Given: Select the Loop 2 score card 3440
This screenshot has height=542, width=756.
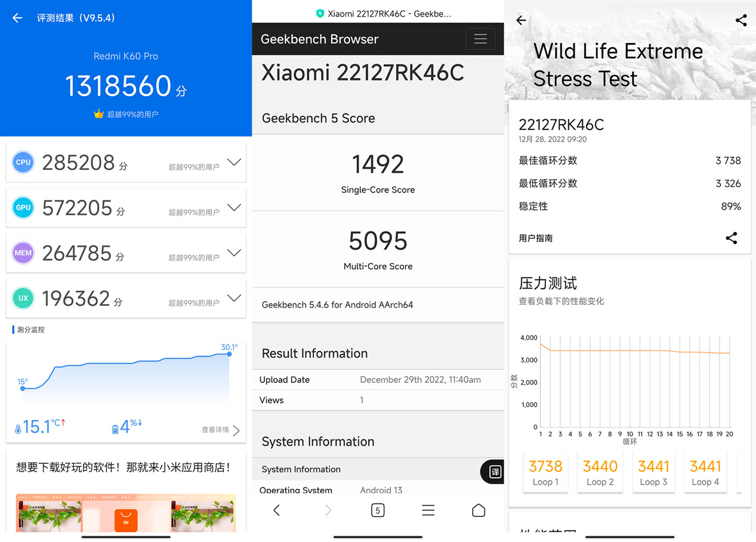Looking at the screenshot, I should (600, 472).
